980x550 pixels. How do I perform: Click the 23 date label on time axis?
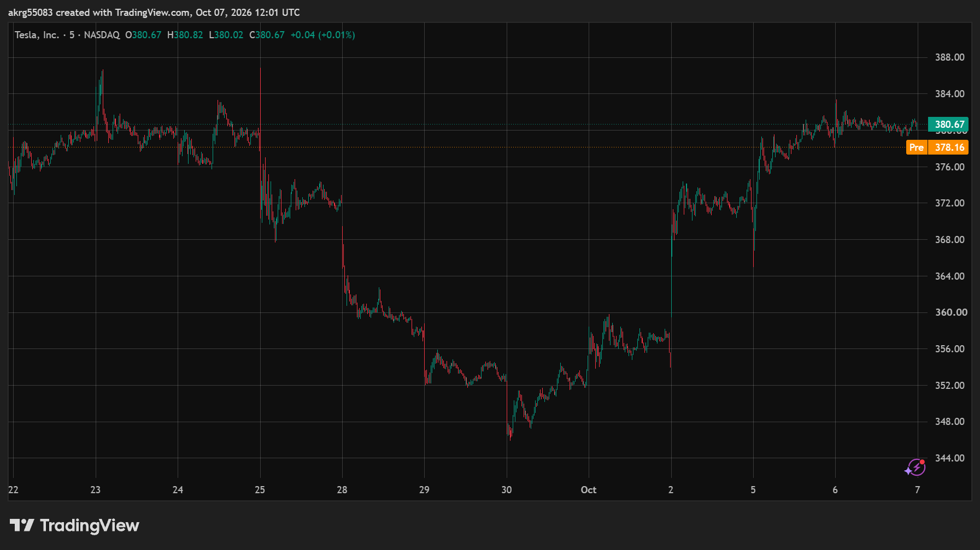click(x=96, y=490)
